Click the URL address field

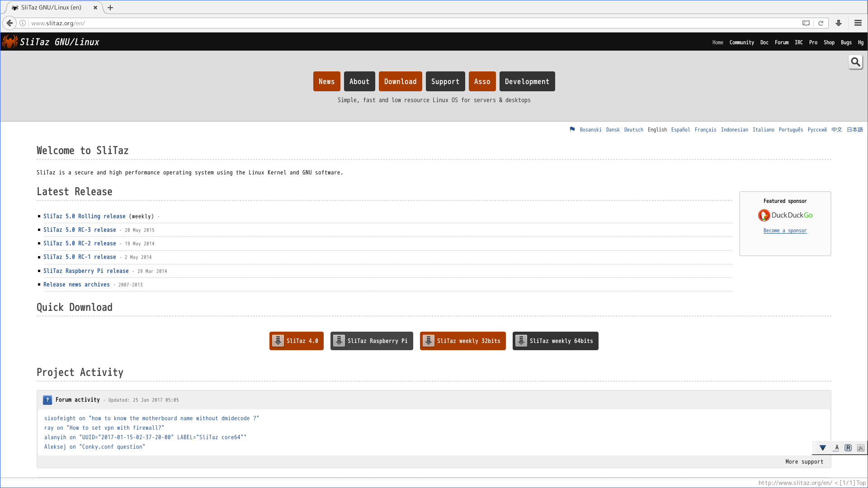coord(407,23)
